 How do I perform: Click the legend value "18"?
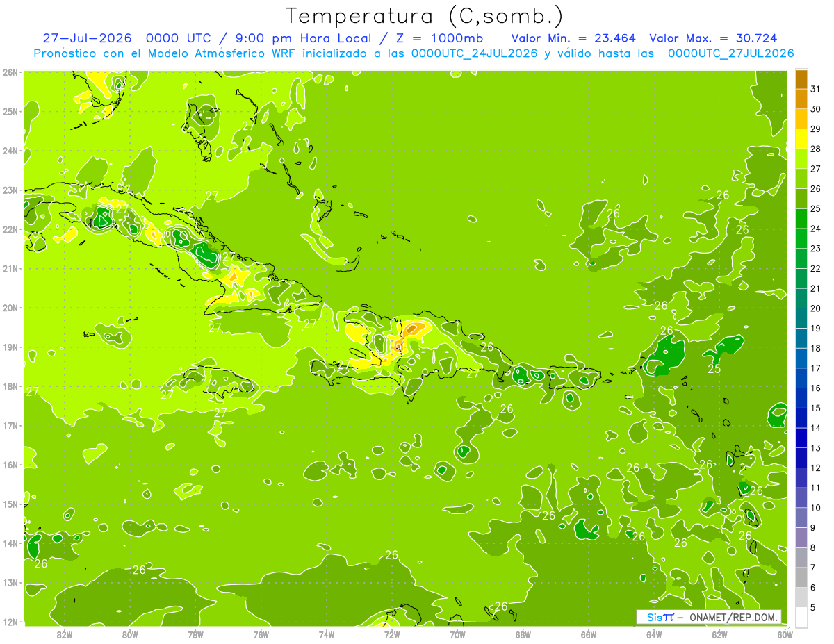point(816,348)
